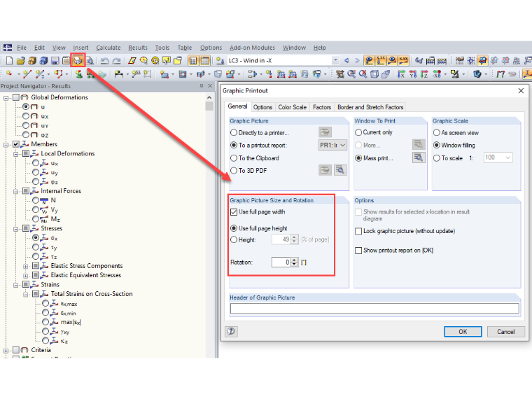This screenshot has width=532, height=399.
Task: Click the new line tool icon
Action: click(x=27, y=74)
